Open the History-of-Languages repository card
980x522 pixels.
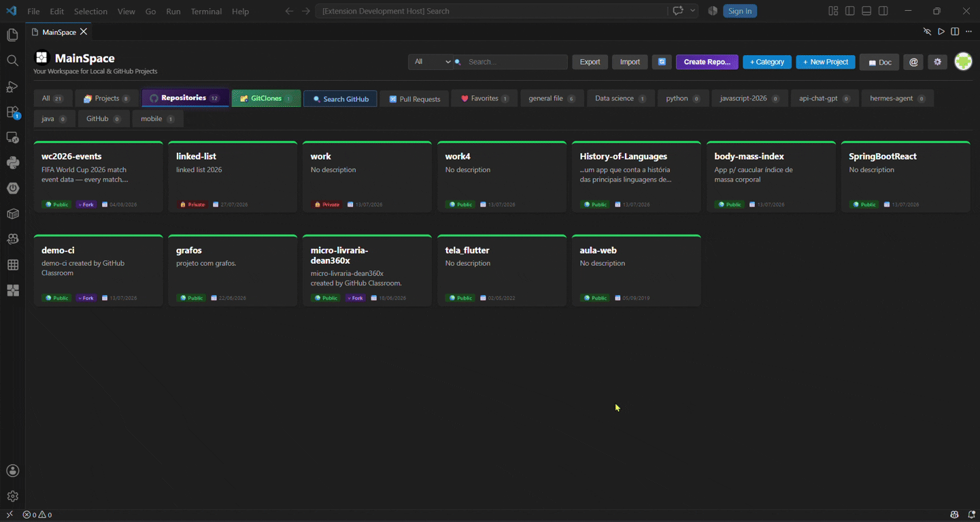coord(636,177)
